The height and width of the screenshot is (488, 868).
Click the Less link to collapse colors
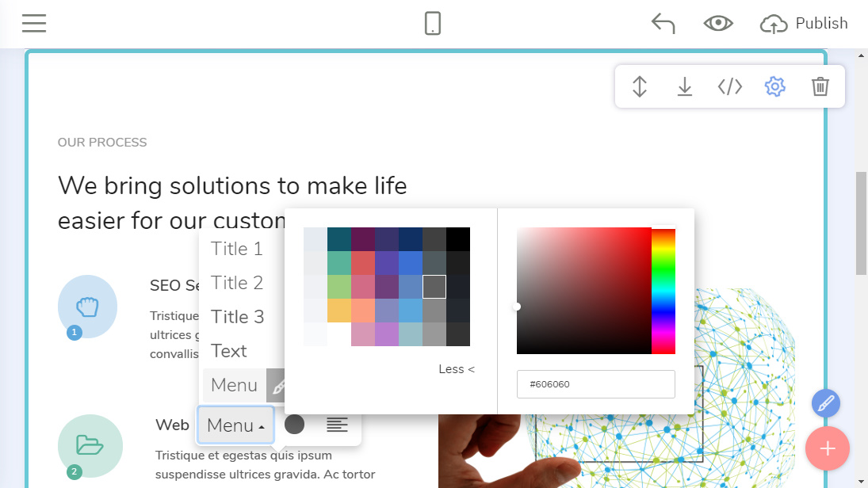pos(457,369)
